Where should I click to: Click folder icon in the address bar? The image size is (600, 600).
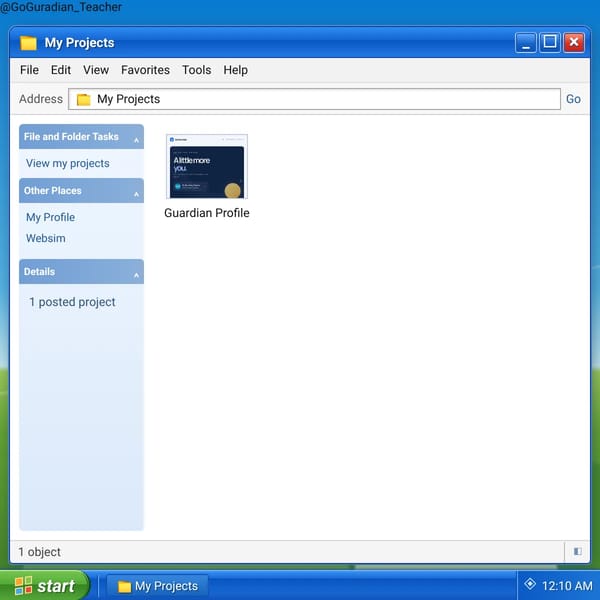pyautogui.click(x=83, y=99)
